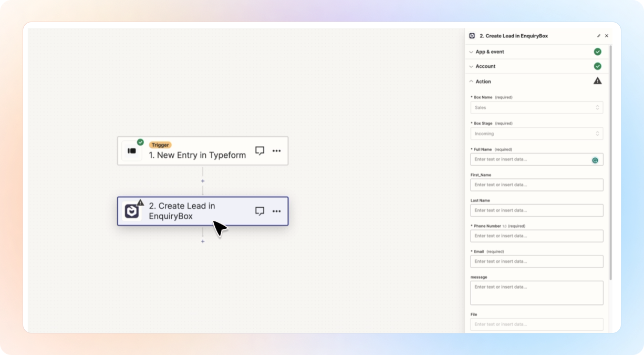Click into the message text area
This screenshot has height=355, width=644.
[536, 293]
